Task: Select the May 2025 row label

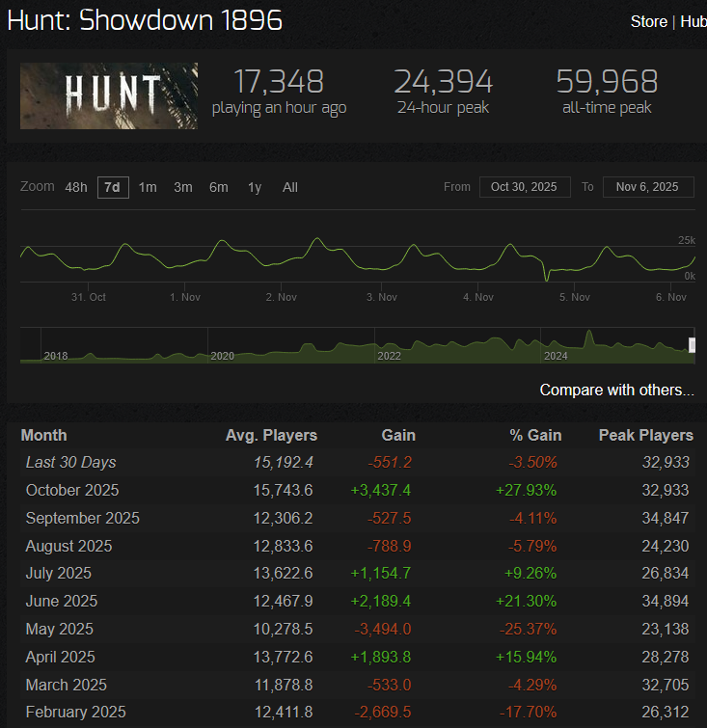Action: [60, 629]
